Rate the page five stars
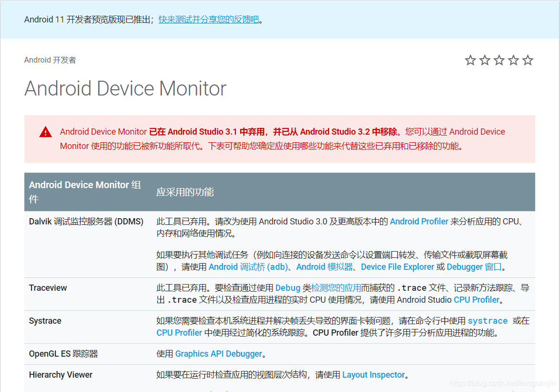The width and height of the screenshot is (560, 392). 528,60
